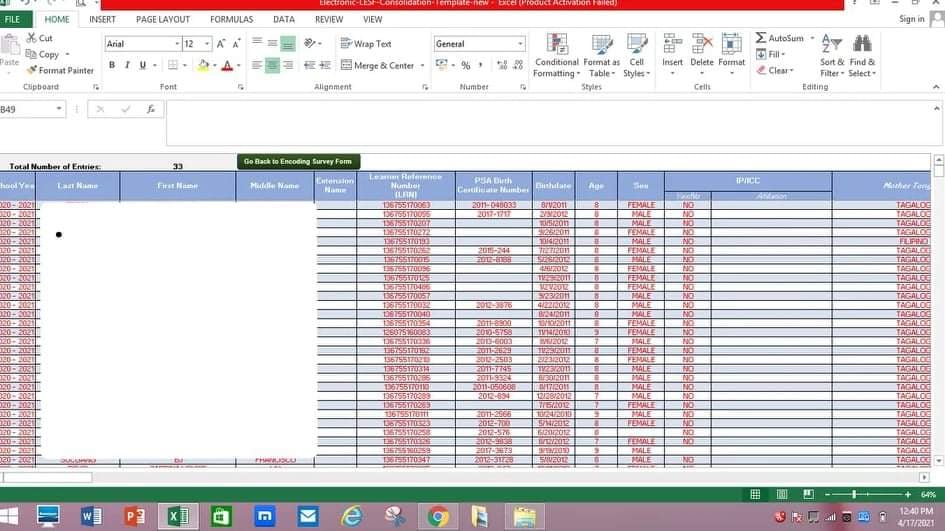The image size is (945, 531).
Task: Click the Orientation text angle icon
Action: (310, 43)
